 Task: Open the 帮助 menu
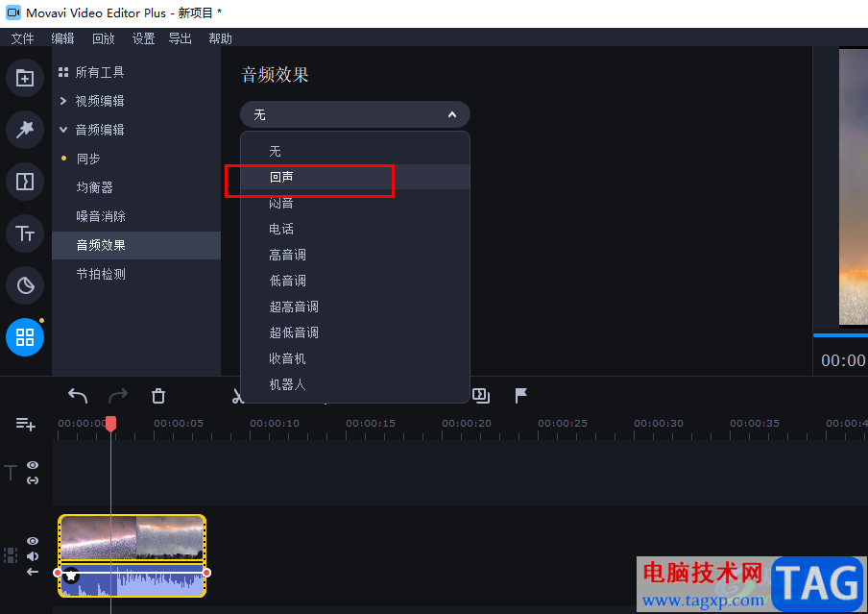(220, 38)
